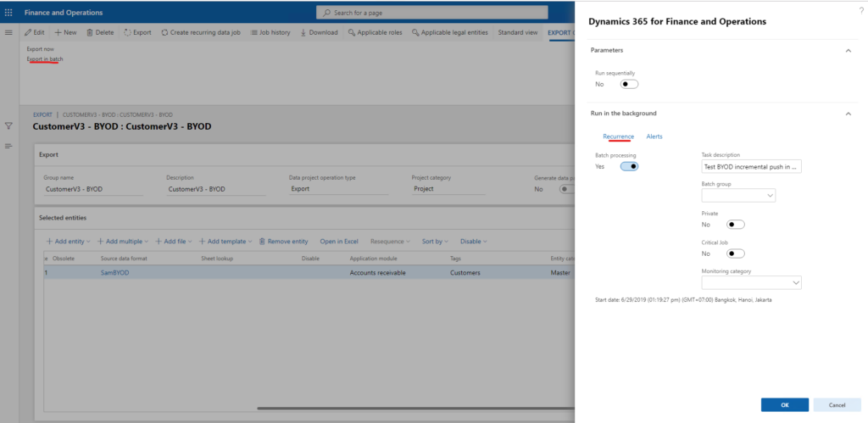Click the help question mark icon
The image size is (868, 423).
861,9
